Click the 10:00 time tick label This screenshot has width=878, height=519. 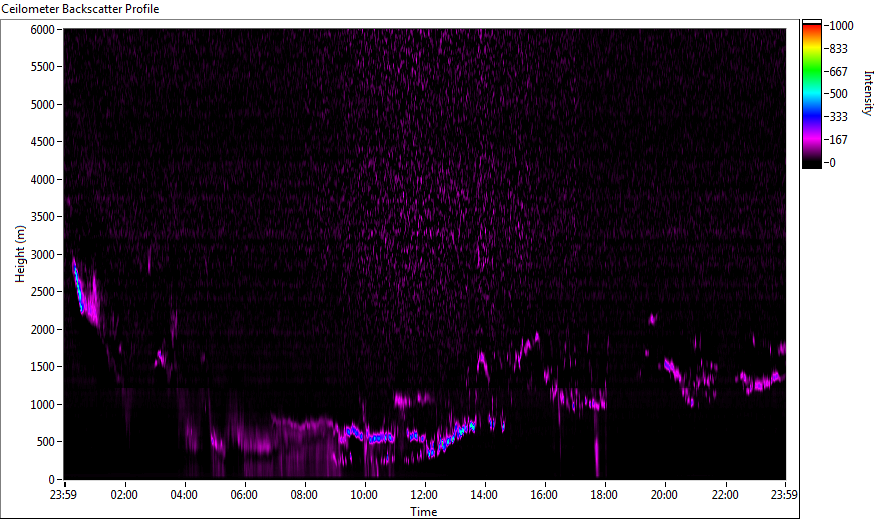pos(364,495)
